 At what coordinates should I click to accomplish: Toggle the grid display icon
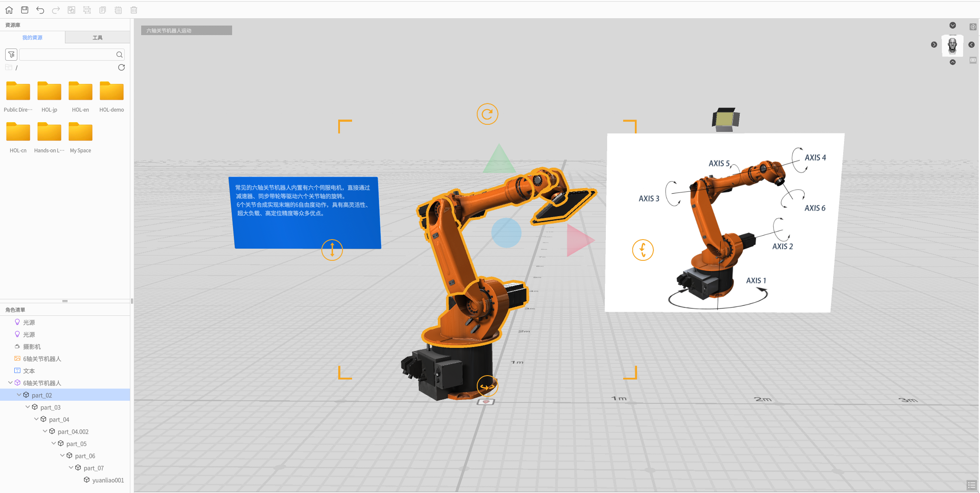[x=973, y=60]
